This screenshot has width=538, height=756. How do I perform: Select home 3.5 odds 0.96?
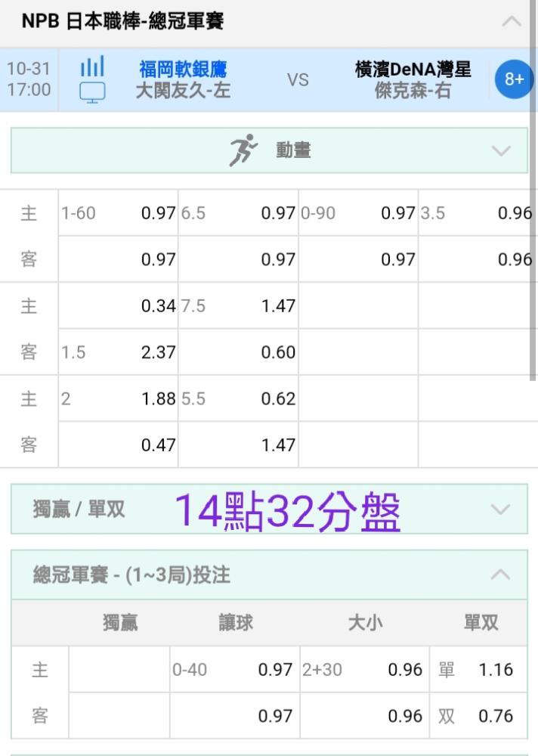click(x=476, y=212)
